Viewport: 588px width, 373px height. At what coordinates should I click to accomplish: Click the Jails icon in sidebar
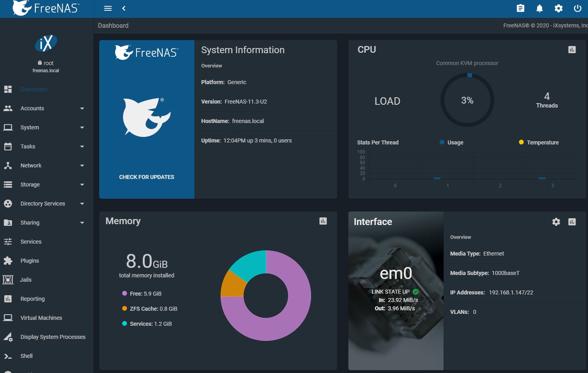click(x=8, y=280)
